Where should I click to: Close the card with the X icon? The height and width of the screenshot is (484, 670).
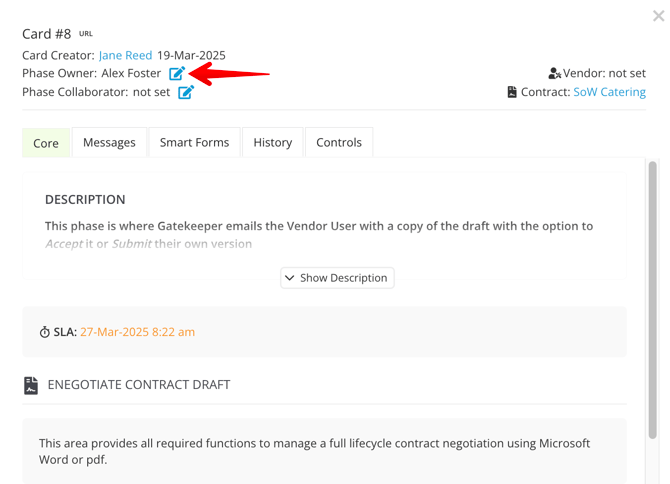point(658,16)
